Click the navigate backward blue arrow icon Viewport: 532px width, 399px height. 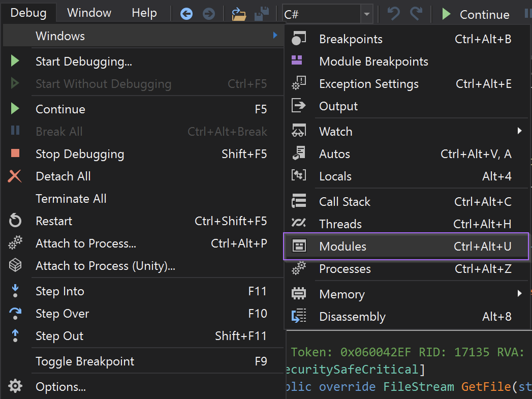186,14
